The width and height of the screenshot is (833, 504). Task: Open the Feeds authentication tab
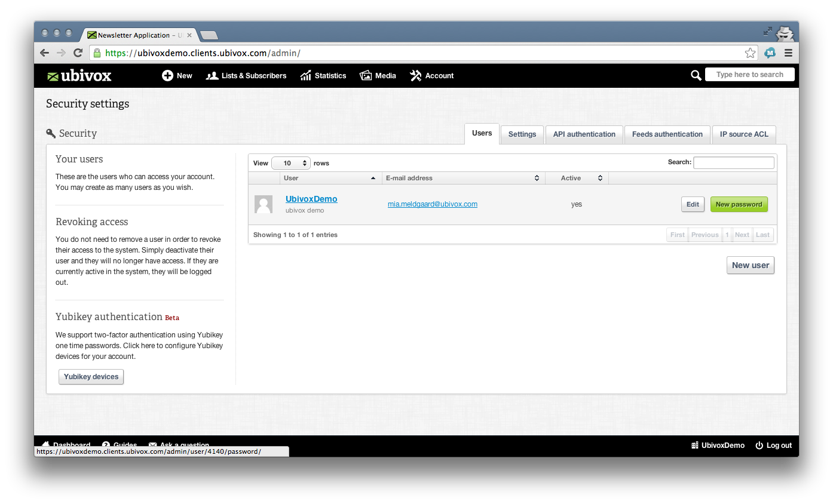(x=667, y=134)
